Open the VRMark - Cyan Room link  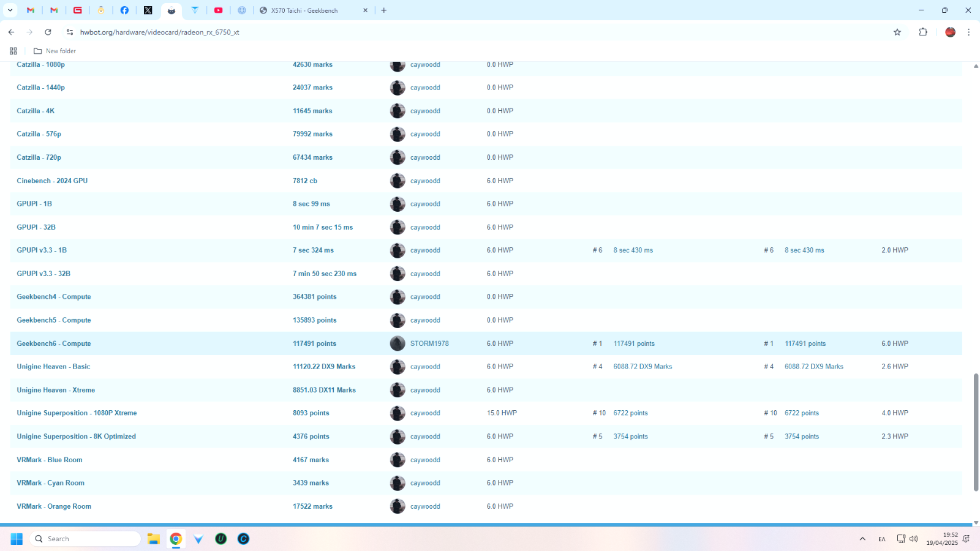[50, 483]
